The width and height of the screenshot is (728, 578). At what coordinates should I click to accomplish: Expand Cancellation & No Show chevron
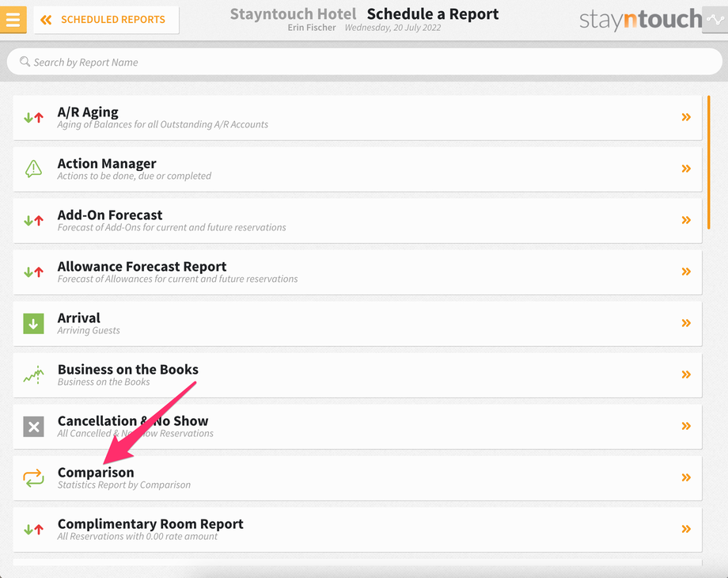click(686, 426)
